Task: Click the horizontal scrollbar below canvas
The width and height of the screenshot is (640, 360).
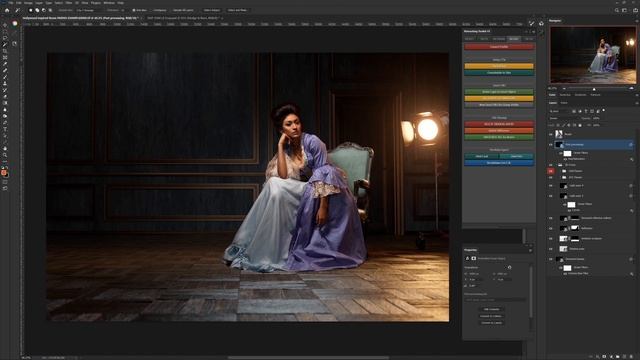Action: [308, 358]
